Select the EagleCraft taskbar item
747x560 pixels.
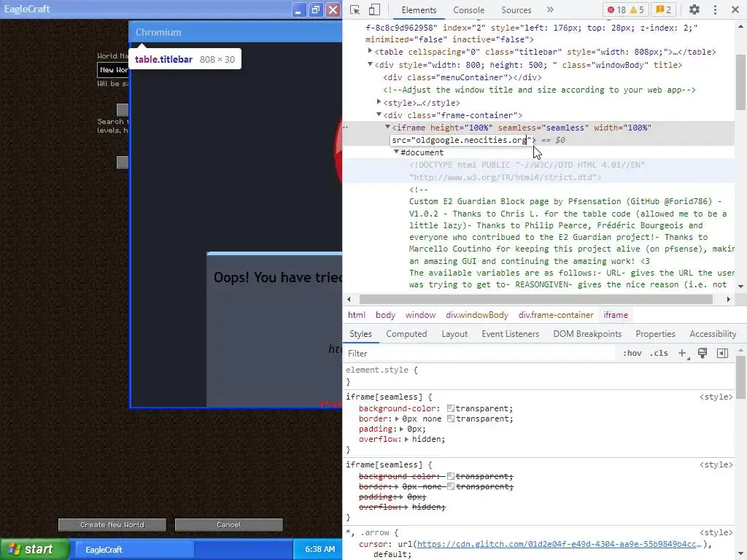(x=135, y=550)
